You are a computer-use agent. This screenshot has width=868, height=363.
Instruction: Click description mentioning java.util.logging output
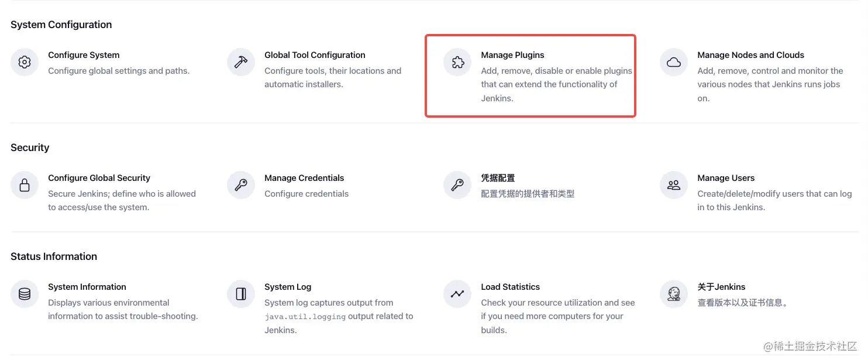pos(339,316)
